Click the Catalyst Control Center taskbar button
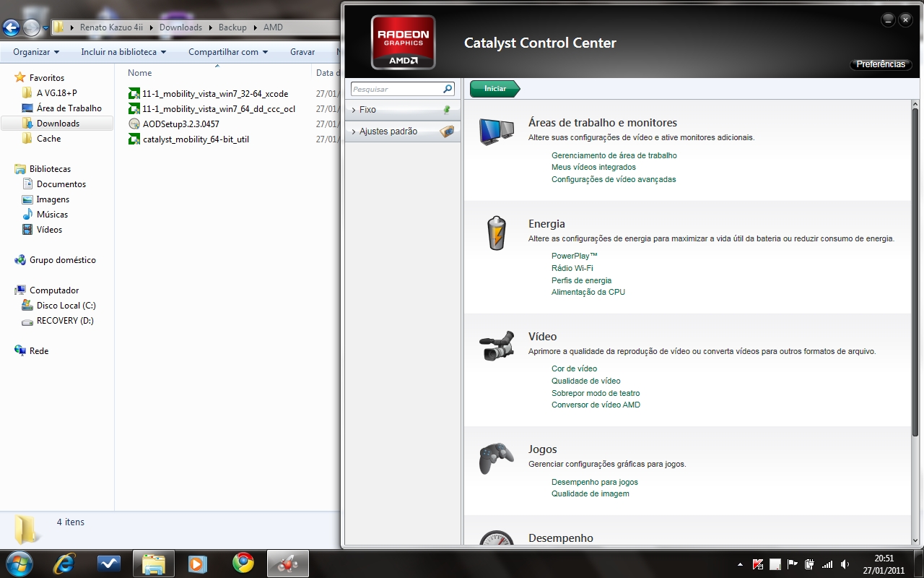 [x=288, y=564]
